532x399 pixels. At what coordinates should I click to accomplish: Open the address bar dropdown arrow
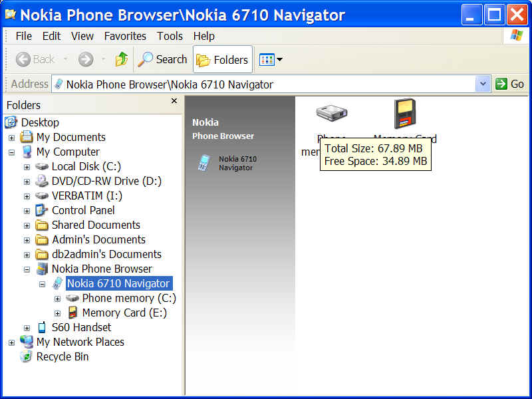pos(483,84)
